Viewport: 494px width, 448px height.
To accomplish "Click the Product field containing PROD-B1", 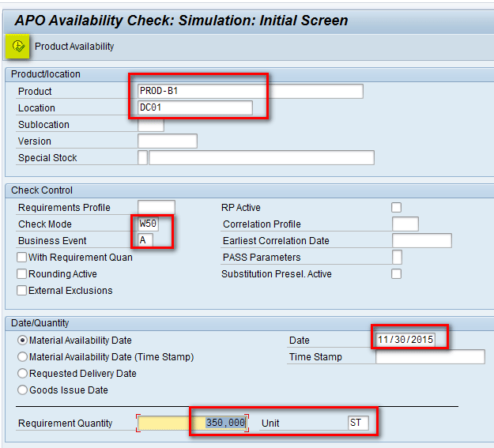I will [x=250, y=92].
